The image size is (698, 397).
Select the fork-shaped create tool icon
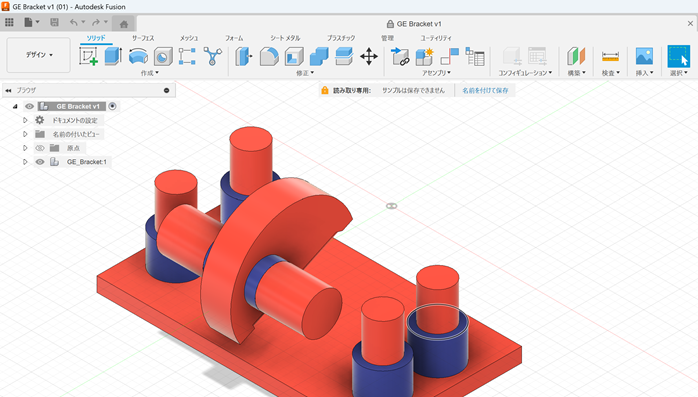[x=213, y=57]
